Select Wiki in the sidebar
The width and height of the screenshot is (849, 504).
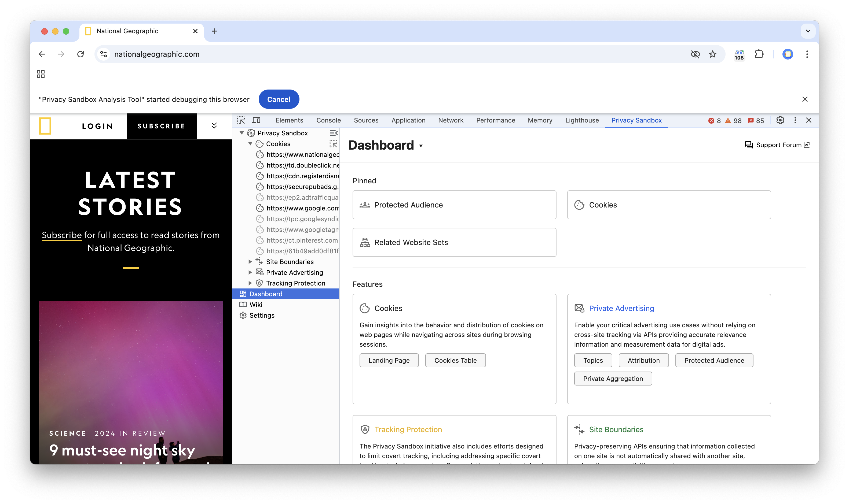click(286, 305)
